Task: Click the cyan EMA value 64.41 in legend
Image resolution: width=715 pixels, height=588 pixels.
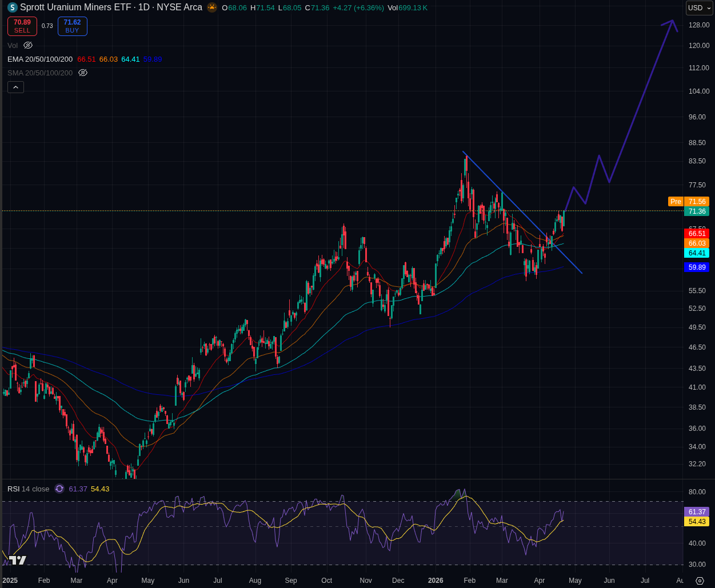Action: (131, 59)
